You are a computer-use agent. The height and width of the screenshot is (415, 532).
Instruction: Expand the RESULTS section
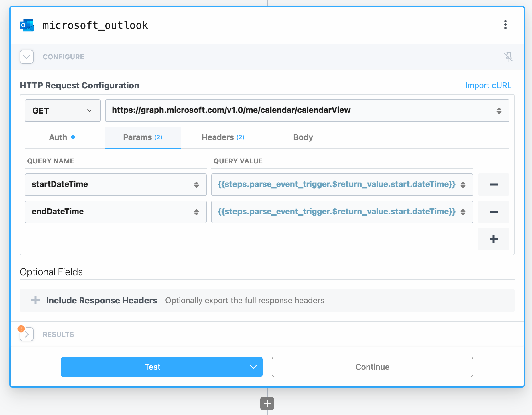[27, 334]
